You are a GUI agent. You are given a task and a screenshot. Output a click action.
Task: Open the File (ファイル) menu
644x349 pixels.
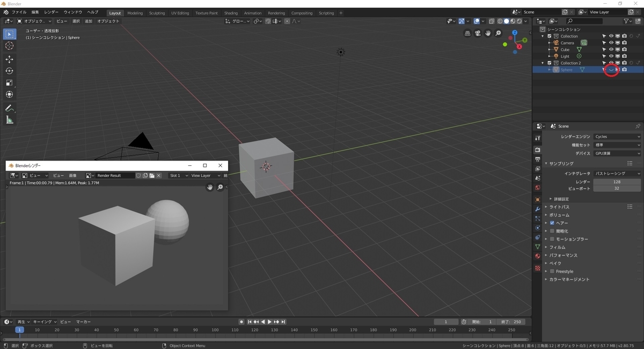click(x=19, y=12)
